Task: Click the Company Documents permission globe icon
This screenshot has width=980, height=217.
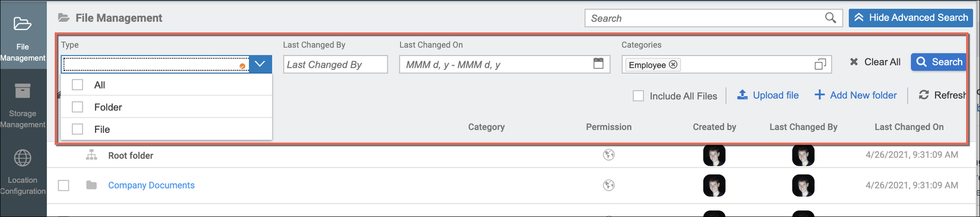Action: [608, 185]
